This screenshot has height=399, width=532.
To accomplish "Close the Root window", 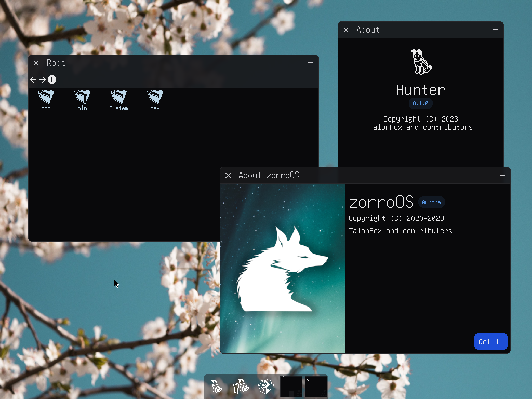I will click(36, 63).
